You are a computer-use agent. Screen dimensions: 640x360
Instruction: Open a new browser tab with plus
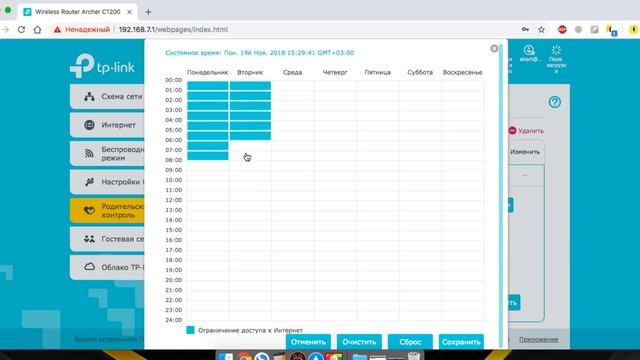pos(148,12)
